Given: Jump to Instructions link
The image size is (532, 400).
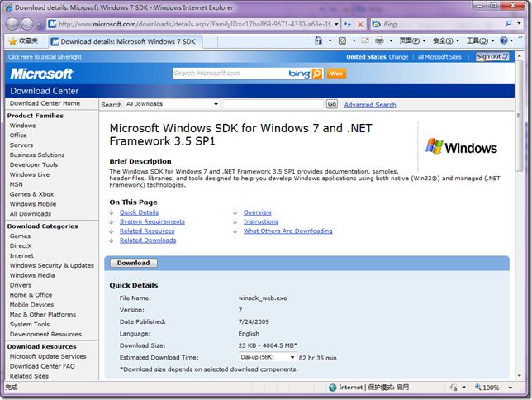Looking at the screenshot, I should [260, 221].
